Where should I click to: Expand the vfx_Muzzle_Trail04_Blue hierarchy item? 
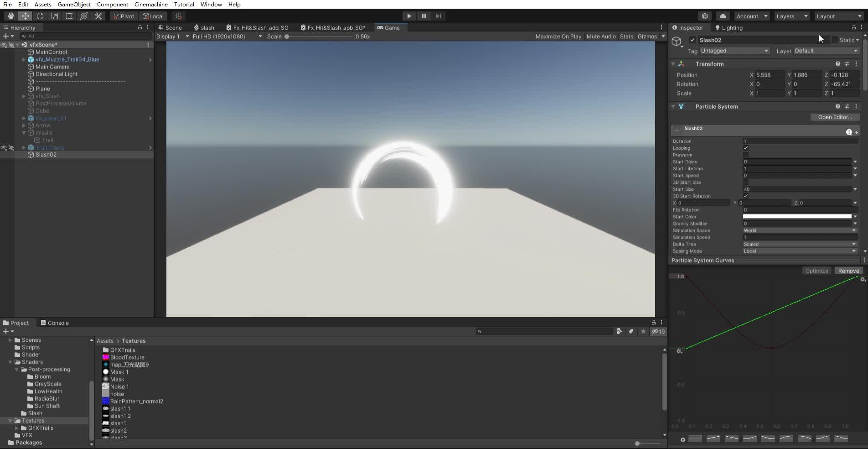(x=24, y=59)
